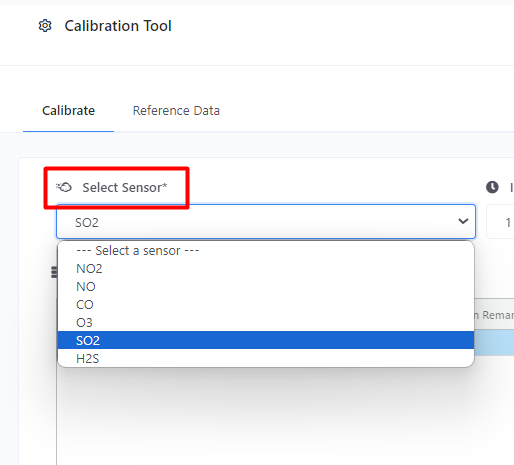Click the gear icon beside Calibration Tool
514x465 pixels.
coord(45,26)
